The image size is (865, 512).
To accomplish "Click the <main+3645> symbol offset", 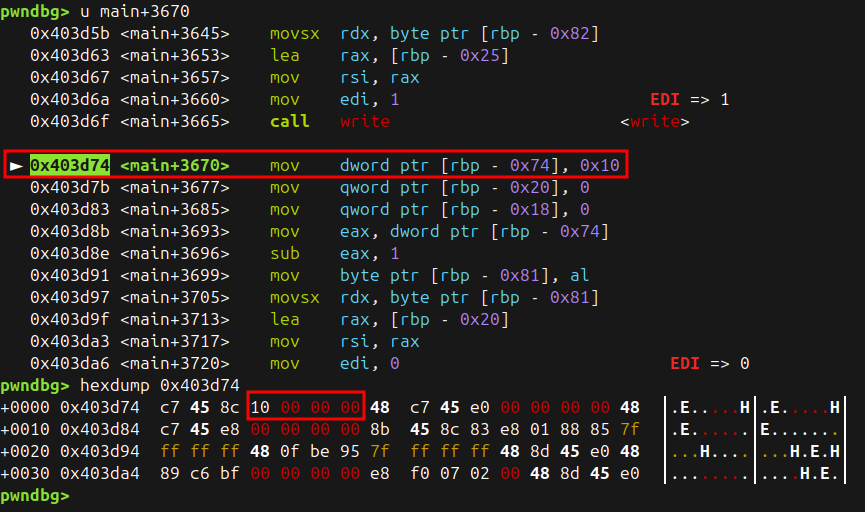I will [175, 33].
